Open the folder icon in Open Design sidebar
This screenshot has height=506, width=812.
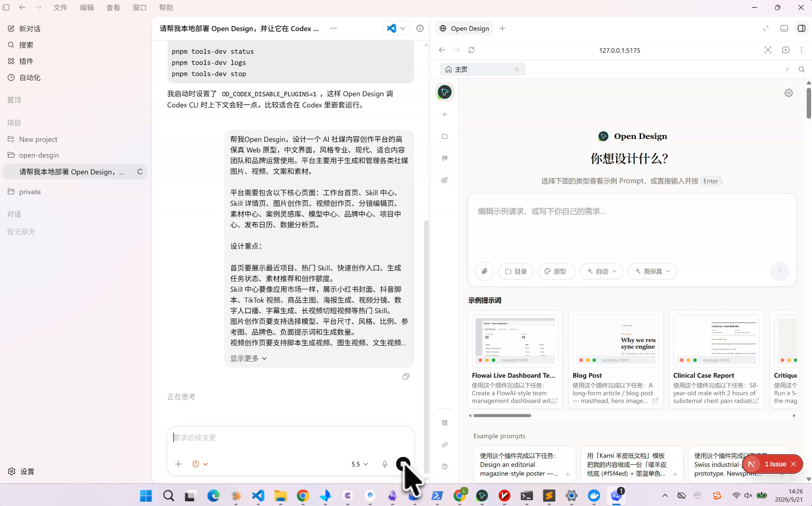click(x=444, y=136)
